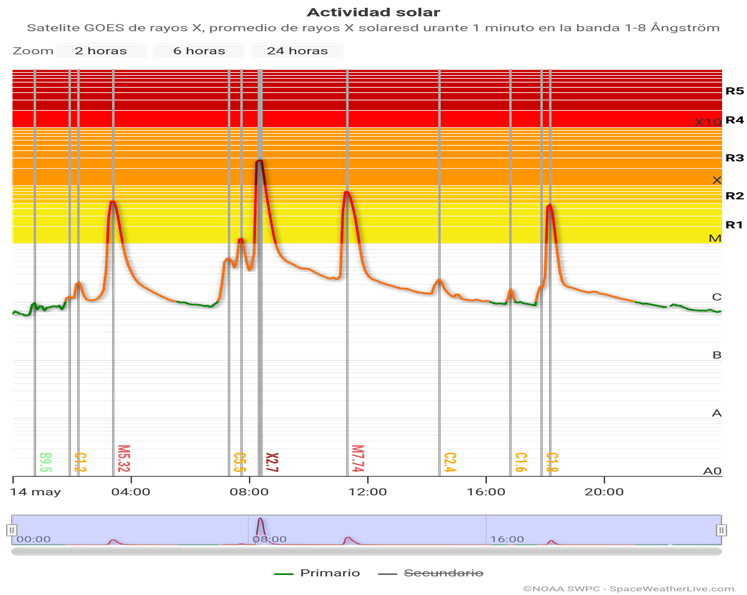Click the red M-class flare label near 04:00
The height and width of the screenshot is (595, 747).
[124, 459]
